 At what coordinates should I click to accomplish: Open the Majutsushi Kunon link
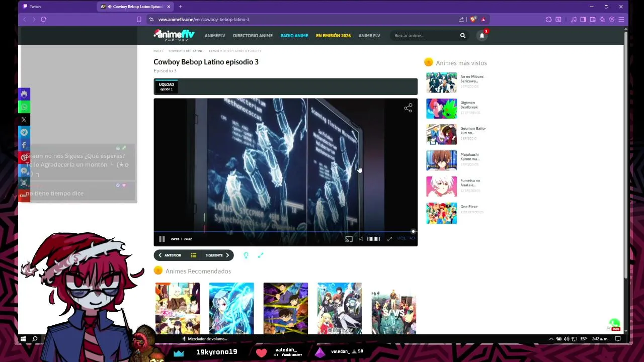pos(470,157)
